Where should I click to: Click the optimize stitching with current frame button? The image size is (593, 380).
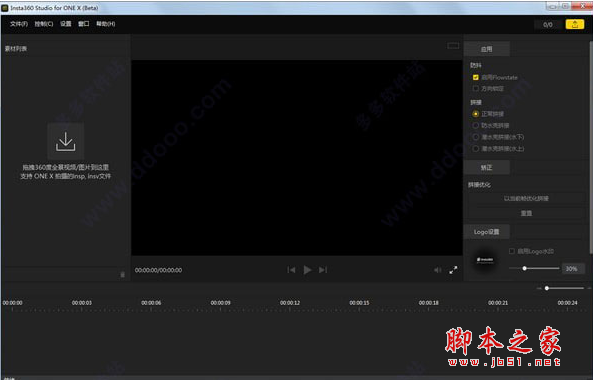pyautogui.click(x=526, y=198)
